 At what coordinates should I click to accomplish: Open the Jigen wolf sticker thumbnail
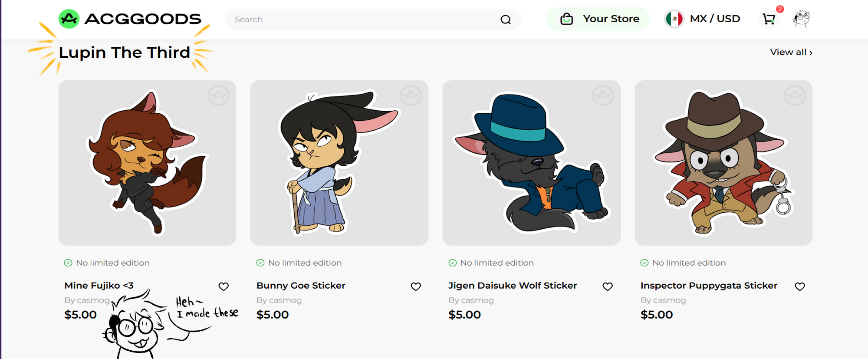point(531,163)
